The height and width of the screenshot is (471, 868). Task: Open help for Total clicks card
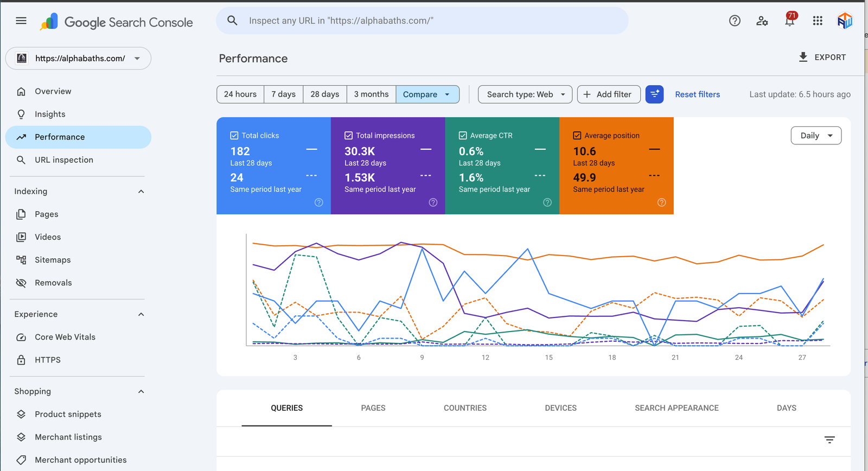(319, 202)
